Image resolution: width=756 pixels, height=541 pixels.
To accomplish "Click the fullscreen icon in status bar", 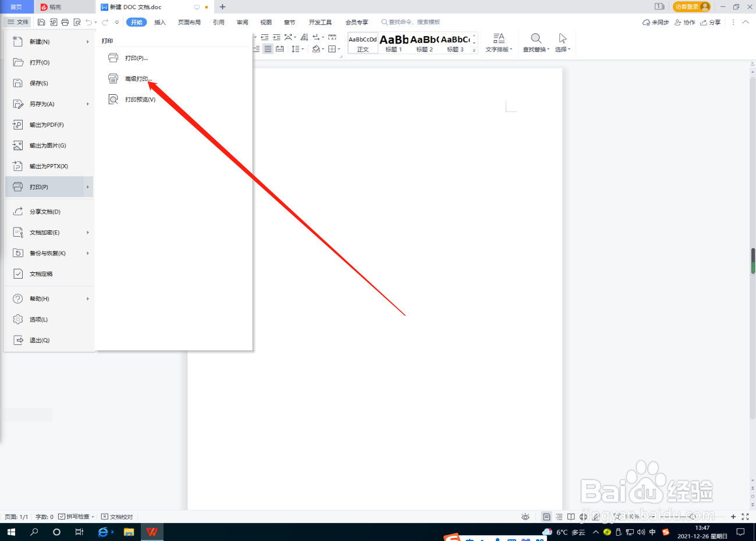I will point(745,517).
